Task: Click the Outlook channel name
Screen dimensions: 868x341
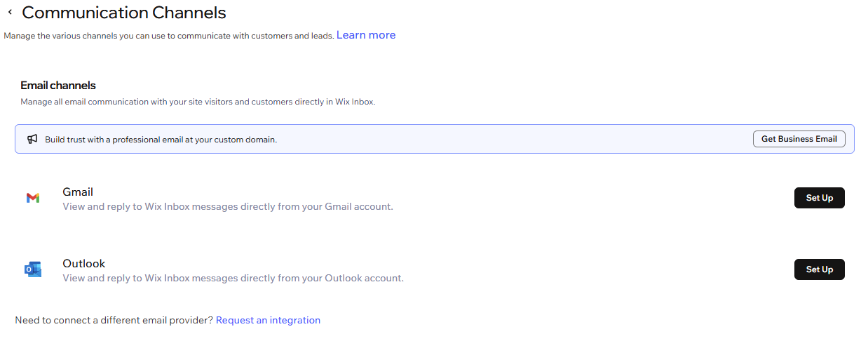Action: click(84, 264)
